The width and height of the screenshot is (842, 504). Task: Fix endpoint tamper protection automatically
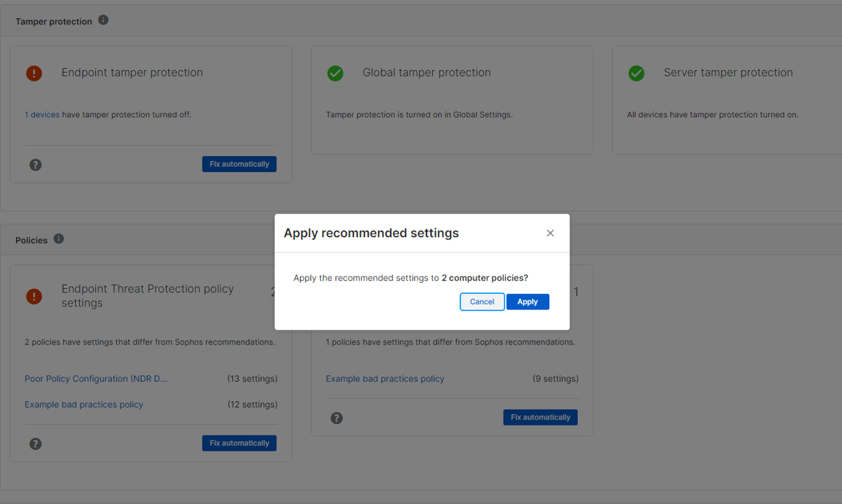pos(239,164)
